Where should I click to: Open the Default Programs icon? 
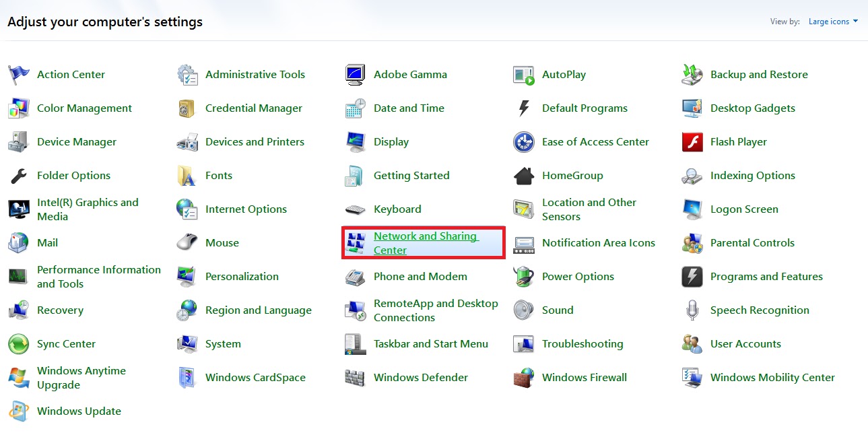(x=524, y=108)
